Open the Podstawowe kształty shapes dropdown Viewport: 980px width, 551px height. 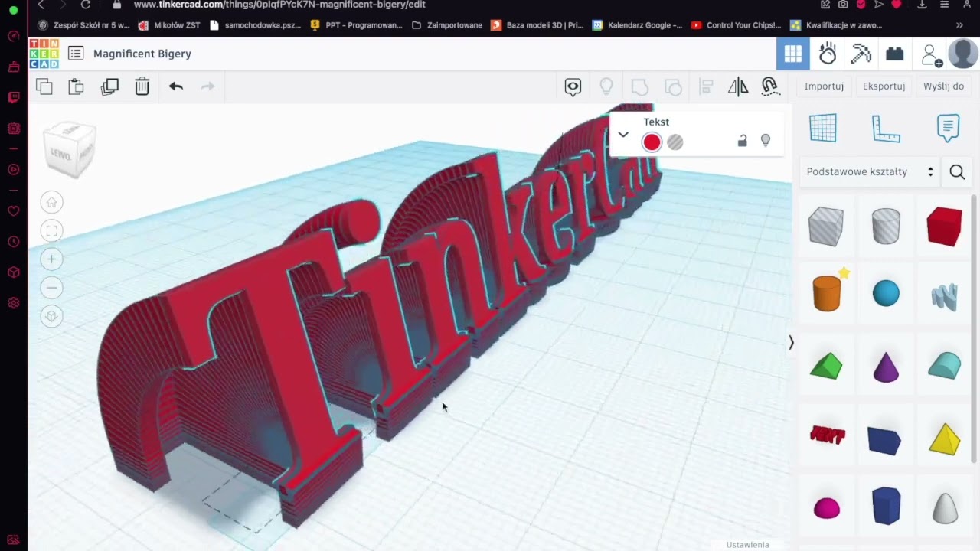click(871, 171)
